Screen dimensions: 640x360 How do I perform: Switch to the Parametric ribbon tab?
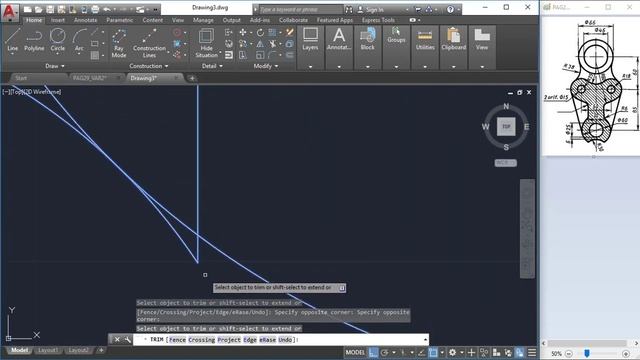pyautogui.click(x=120, y=20)
